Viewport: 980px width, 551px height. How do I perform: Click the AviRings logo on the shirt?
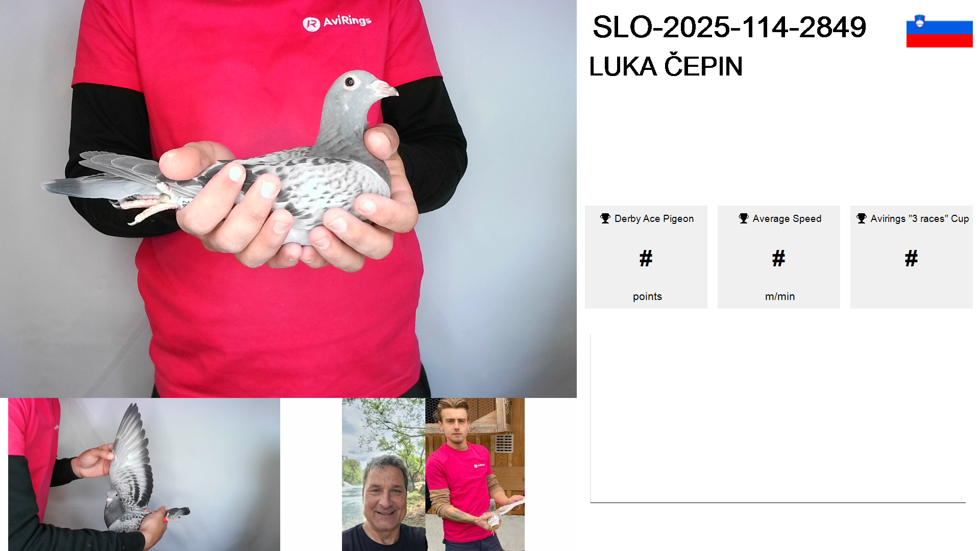337,22
